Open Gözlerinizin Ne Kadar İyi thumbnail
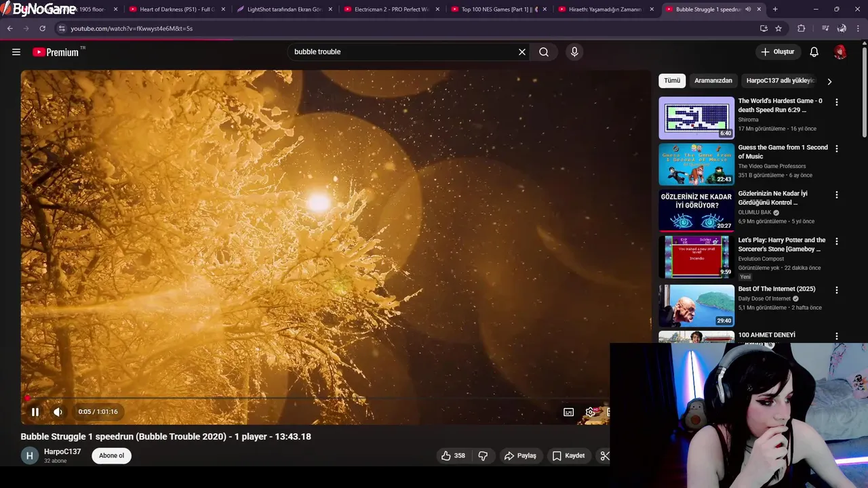The image size is (868, 488). click(x=696, y=211)
